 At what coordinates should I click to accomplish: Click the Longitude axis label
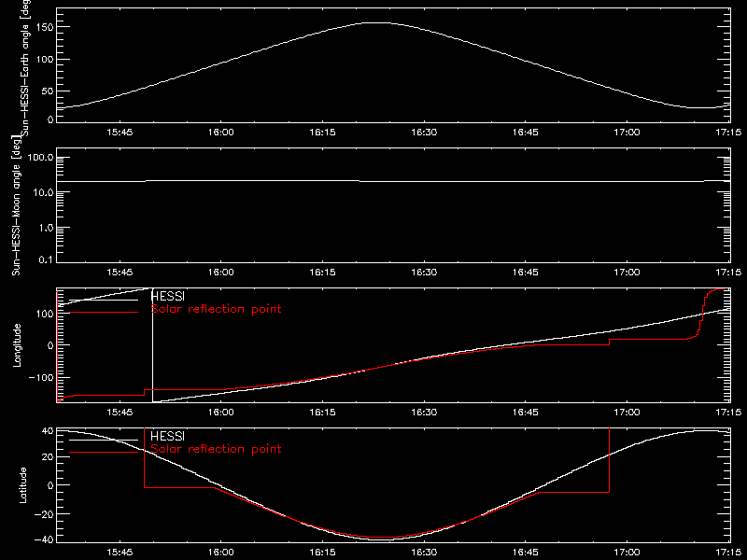[x=17, y=344]
